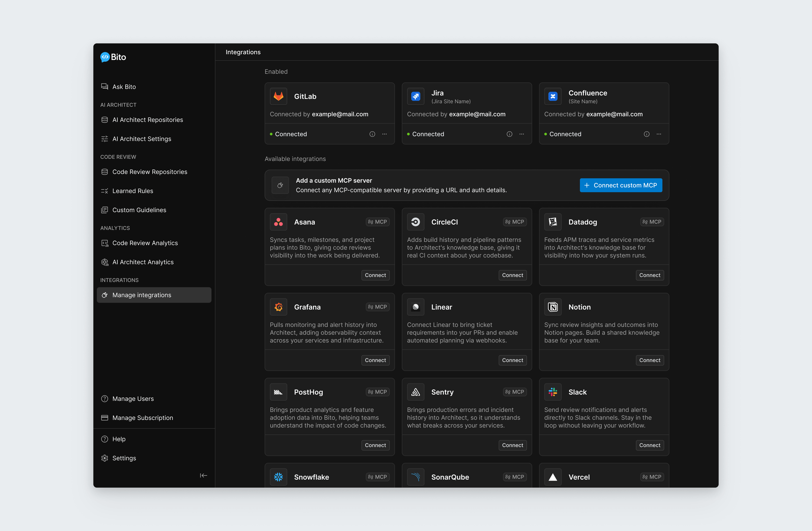This screenshot has height=531, width=812.
Task: Connect the PostHog integration
Action: pos(375,446)
